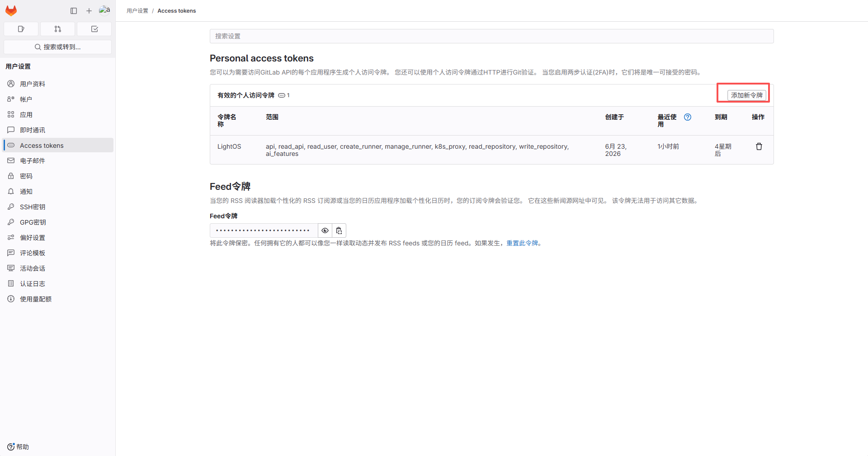Click the plus create-new icon

pos(89,11)
